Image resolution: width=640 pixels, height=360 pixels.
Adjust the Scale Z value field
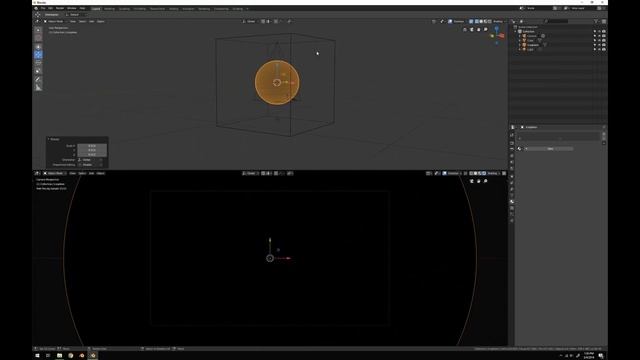92,155
